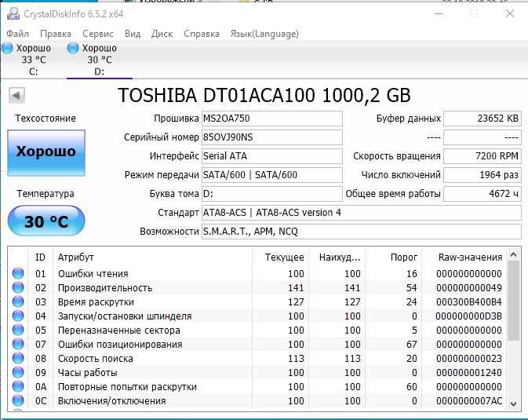Click status icon of attribute 02 Производительность

pos(18,287)
